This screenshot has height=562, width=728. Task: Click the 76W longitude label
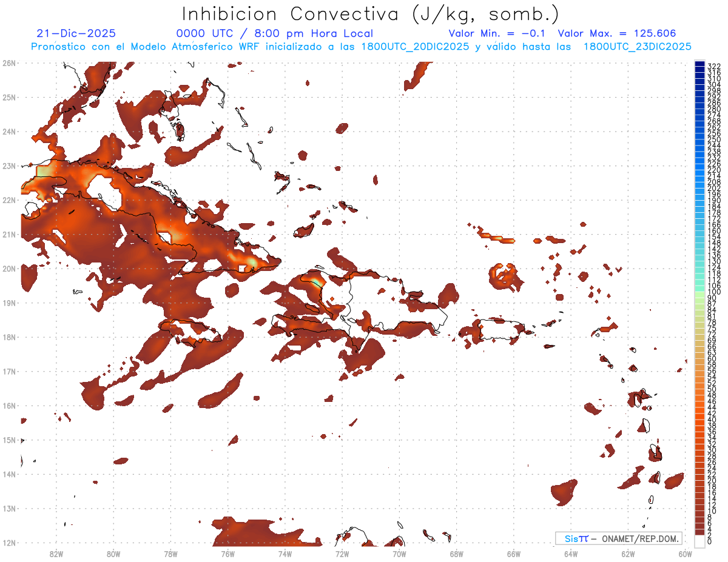[228, 554]
